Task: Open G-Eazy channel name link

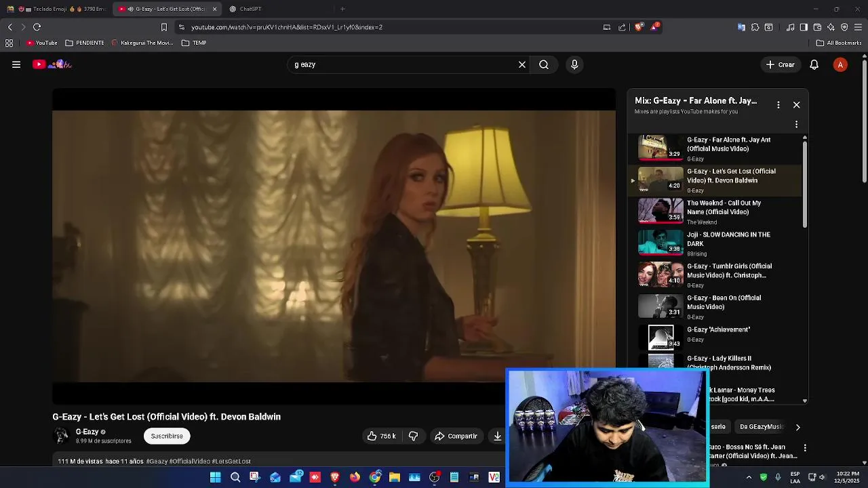Action: pos(87,432)
